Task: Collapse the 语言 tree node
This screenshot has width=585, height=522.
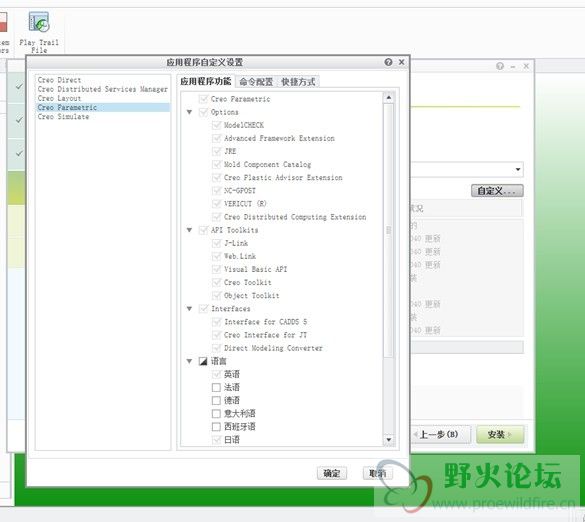Action: click(x=190, y=361)
